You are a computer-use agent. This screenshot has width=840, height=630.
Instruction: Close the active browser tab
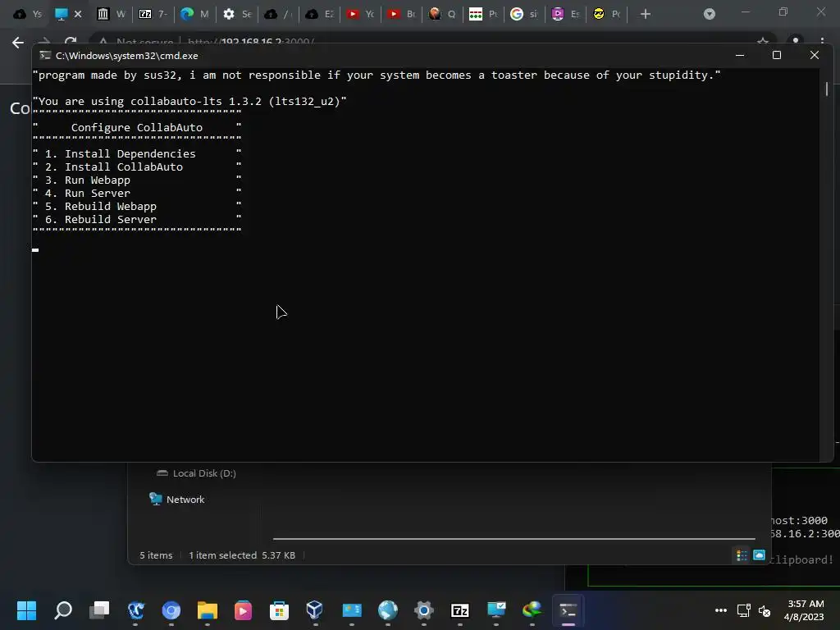pos(78,14)
